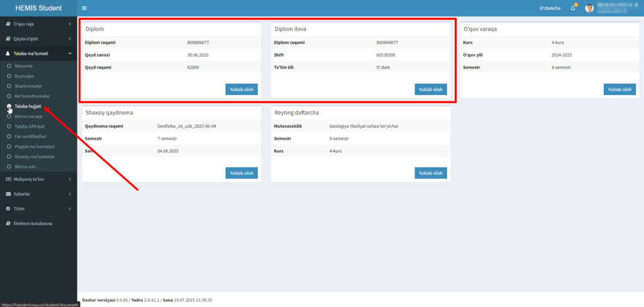The image size is (644, 307).
Task: Select the circle bullet beside Buyruqlar
Action: (x=9, y=75)
